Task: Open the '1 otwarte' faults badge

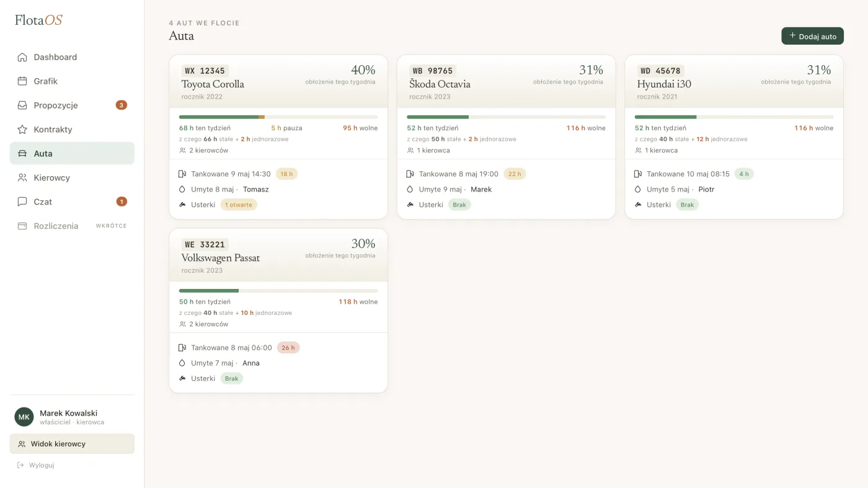Action: pos(239,205)
